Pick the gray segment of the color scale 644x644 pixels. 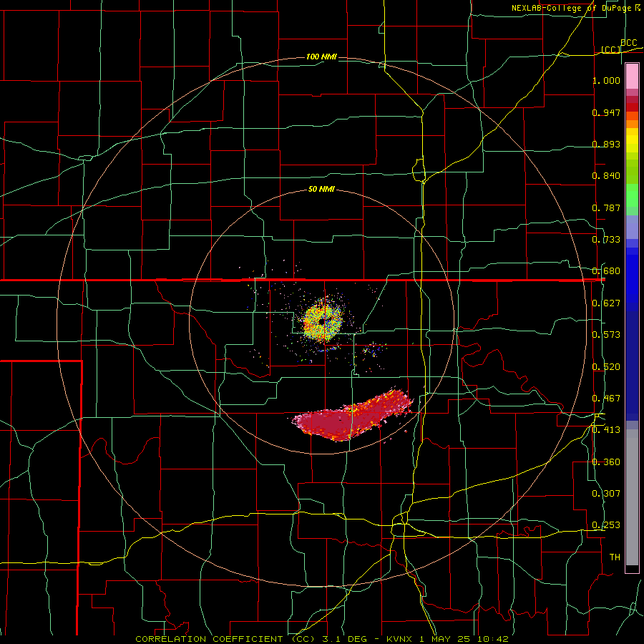point(632,497)
